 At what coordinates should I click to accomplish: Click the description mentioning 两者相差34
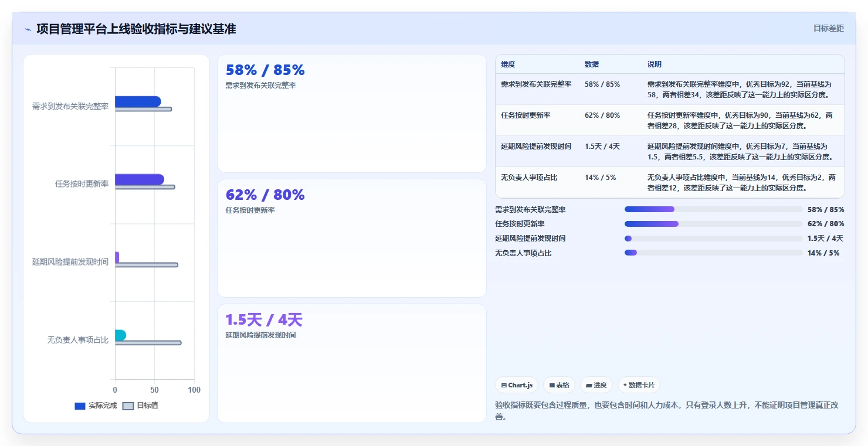click(x=742, y=89)
